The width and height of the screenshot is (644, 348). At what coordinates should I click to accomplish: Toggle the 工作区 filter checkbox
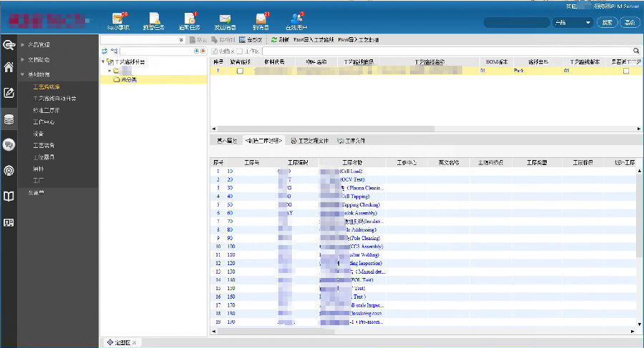(239, 51)
